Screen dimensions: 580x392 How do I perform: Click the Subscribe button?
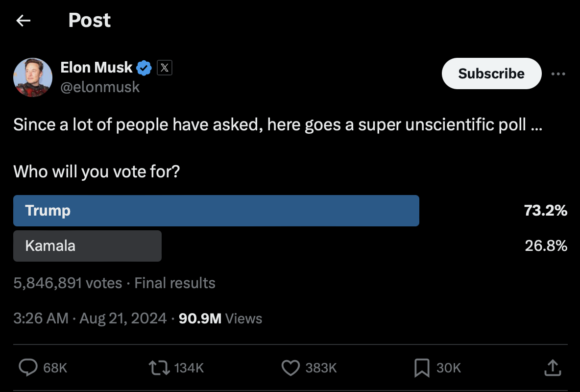[x=491, y=73]
